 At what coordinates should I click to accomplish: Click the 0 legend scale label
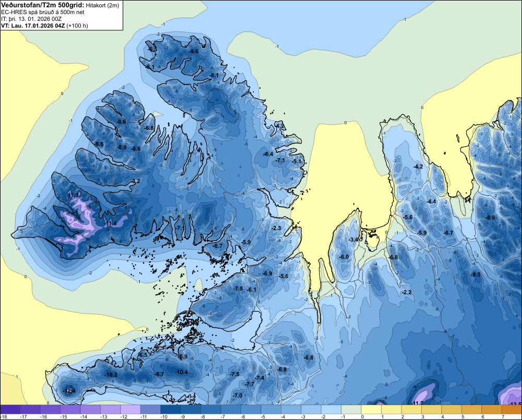362,417
